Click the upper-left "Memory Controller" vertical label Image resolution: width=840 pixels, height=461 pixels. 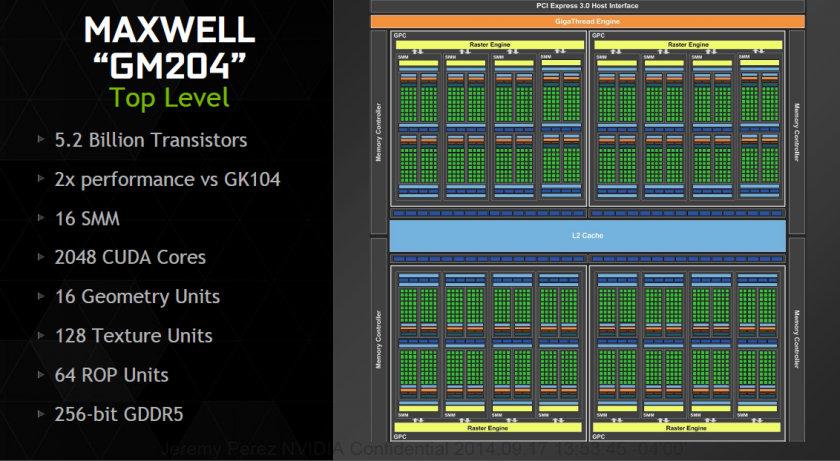(379, 132)
